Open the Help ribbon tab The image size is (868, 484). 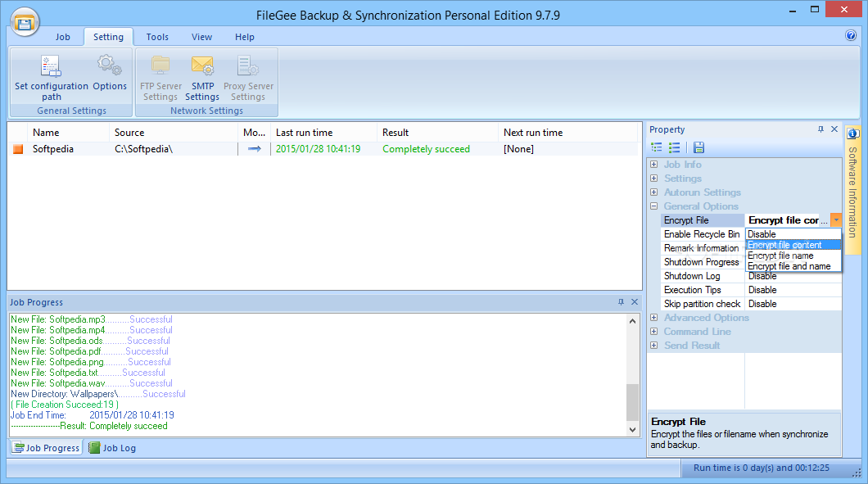point(244,37)
